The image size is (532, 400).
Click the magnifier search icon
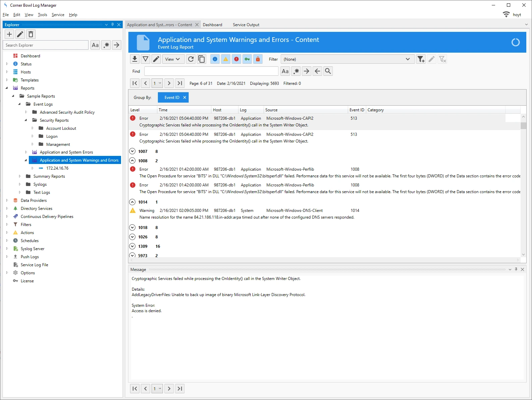[328, 71]
